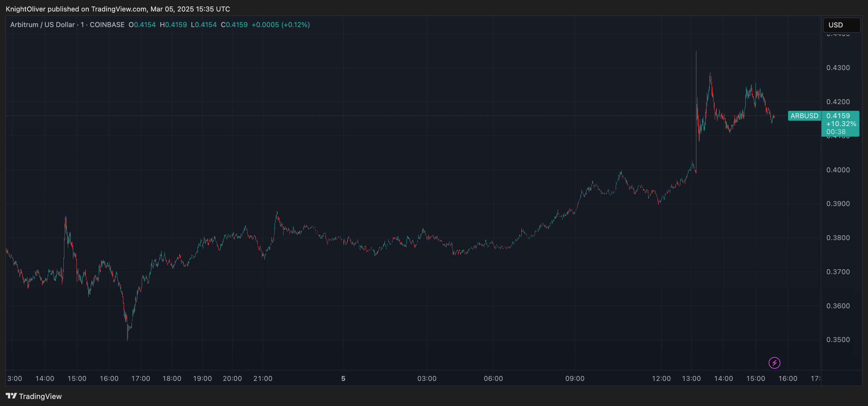This screenshot has width=868, height=406.
Task: Select the date marker 5 on time axis
Action: 343,378
